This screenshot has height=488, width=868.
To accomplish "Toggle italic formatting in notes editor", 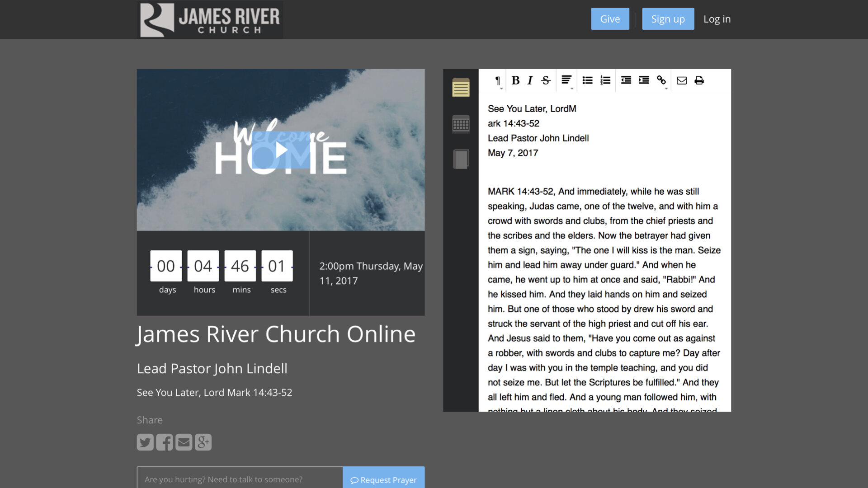I will coord(530,80).
